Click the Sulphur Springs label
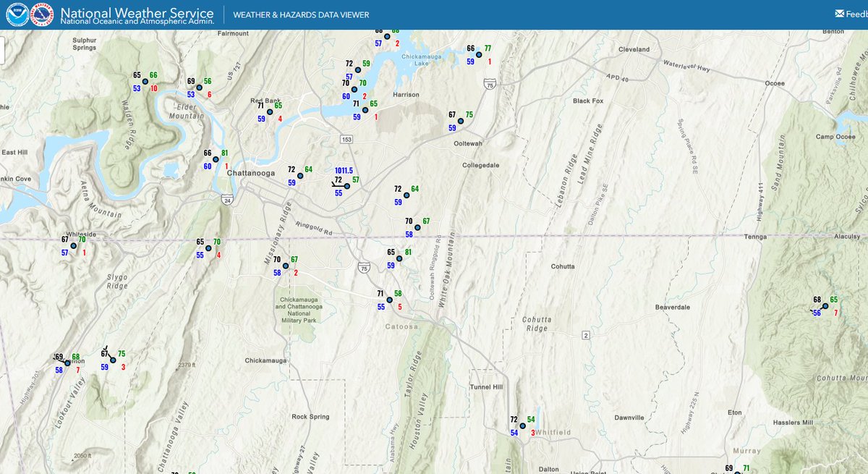Image resolution: width=868 pixels, height=474 pixels. (x=85, y=43)
